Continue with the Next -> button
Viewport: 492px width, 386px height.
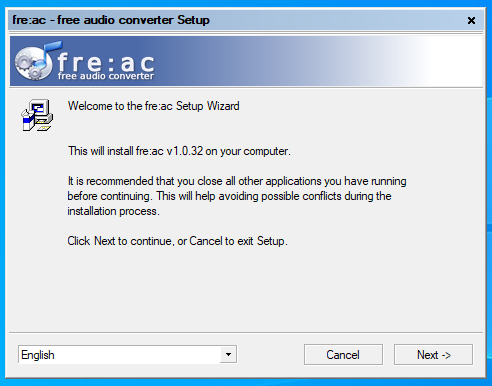coord(433,355)
